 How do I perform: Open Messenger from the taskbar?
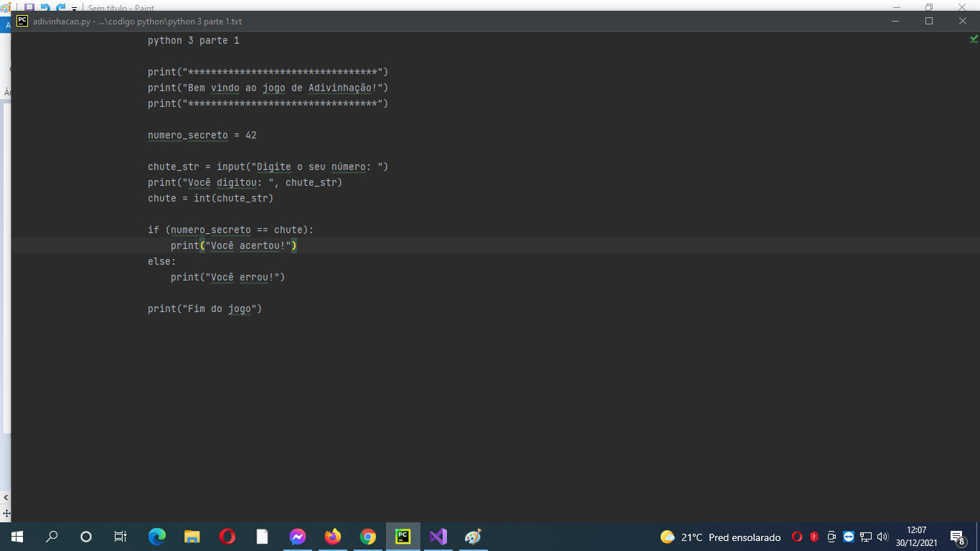tap(297, 537)
